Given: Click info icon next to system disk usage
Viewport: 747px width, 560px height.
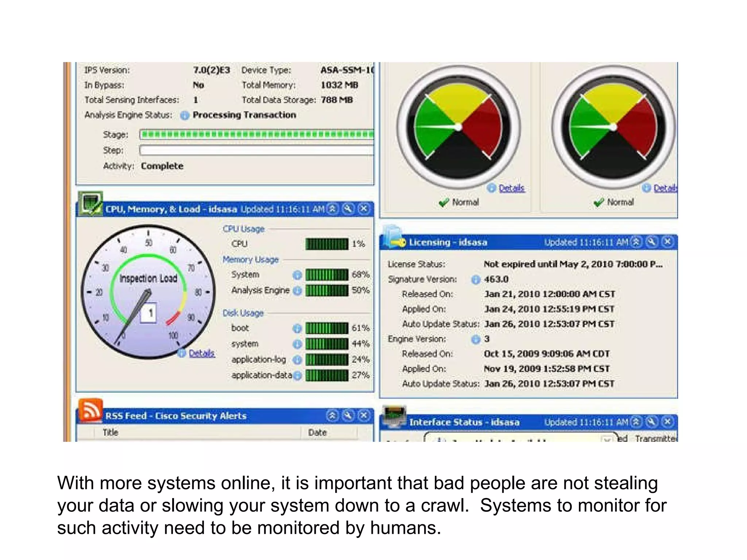Looking at the screenshot, I should [x=297, y=344].
